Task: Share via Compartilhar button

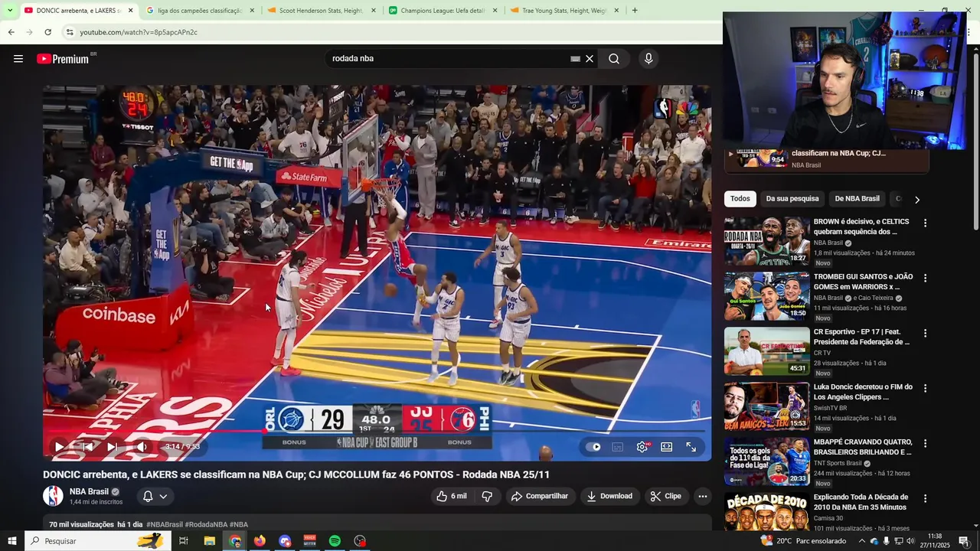Action: pos(540,496)
